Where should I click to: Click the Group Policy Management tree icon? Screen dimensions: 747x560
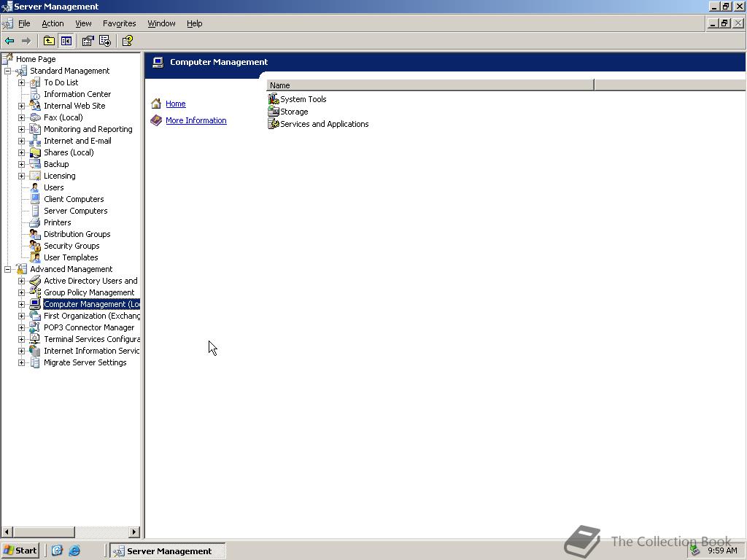click(35, 292)
